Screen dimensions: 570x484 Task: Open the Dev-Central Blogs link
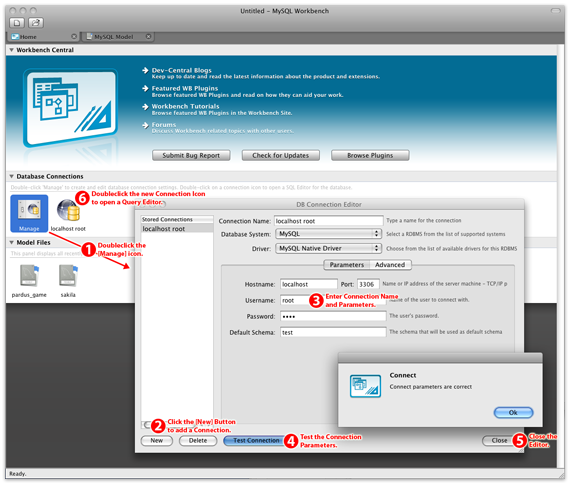(x=181, y=70)
